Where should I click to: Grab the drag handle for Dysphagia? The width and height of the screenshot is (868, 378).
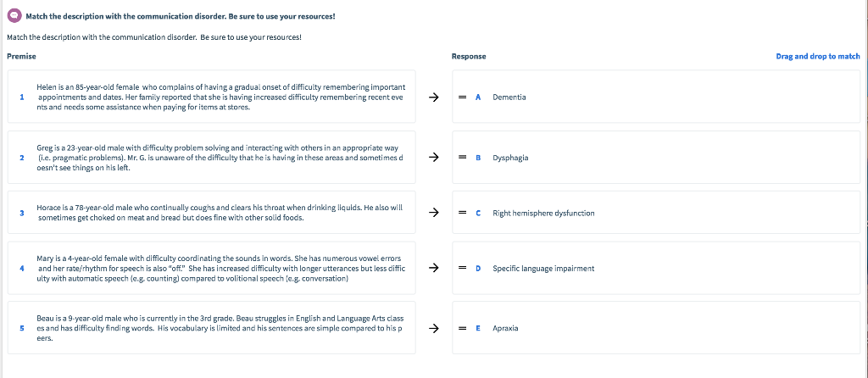click(463, 158)
